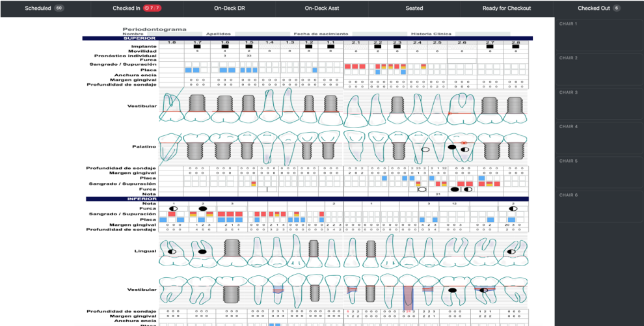
Task: Click the wide implant in Lingual row
Action: pyautogui.click(x=232, y=253)
